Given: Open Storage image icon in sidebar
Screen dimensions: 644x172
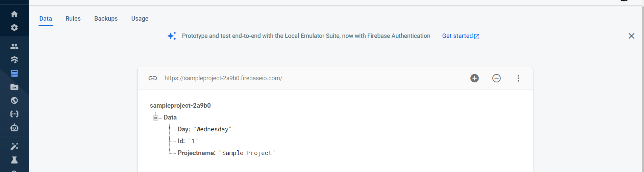Looking at the screenshot, I should (x=14, y=87).
